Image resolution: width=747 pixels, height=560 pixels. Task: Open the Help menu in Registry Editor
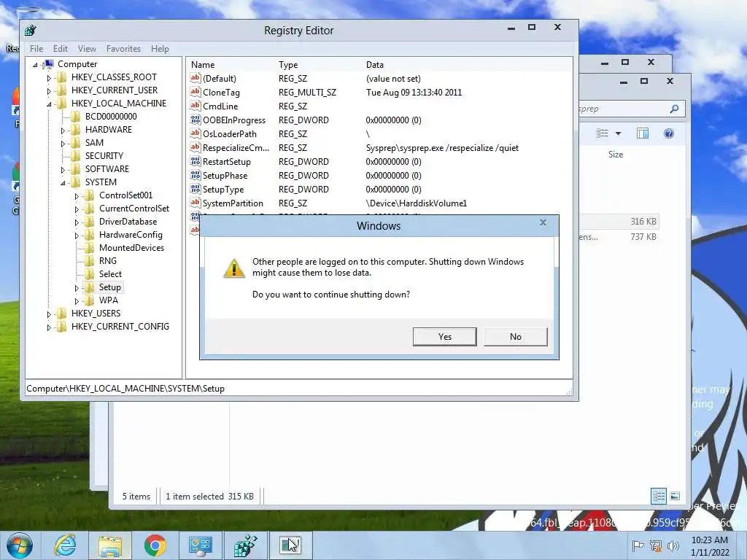pyautogui.click(x=160, y=49)
